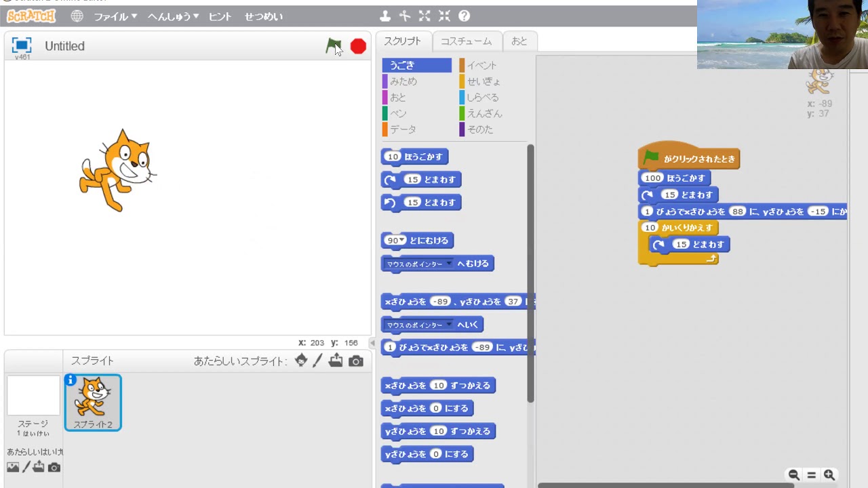This screenshot has width=868, height=488.
Task: Click the cat sprite on stage
Action: point(118,169)
